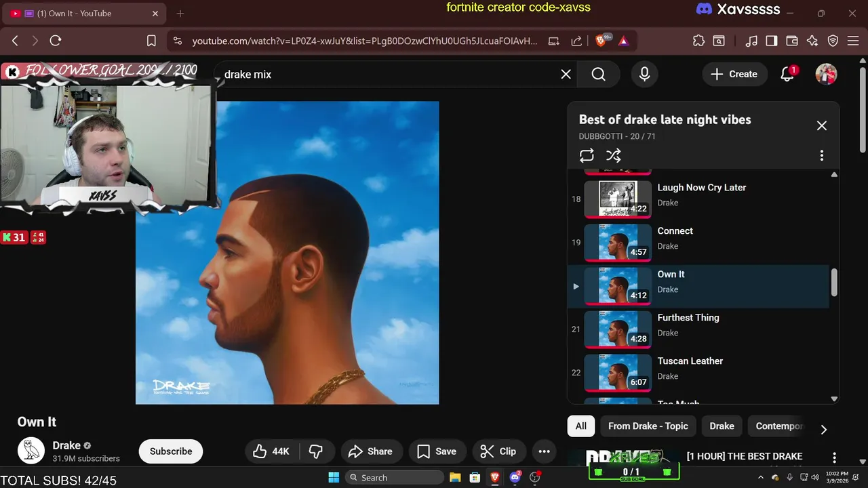Screen dimensions: 868x488
Task: Open the browser hamburger main menu
Action: 853,41
